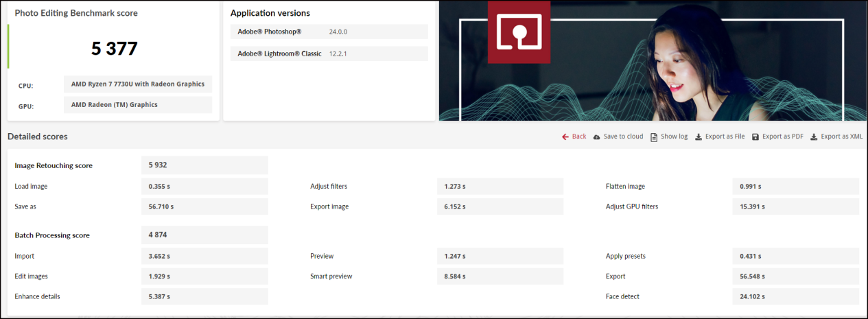Click the Adobe Lightroom Classic version row

[329, 54]
